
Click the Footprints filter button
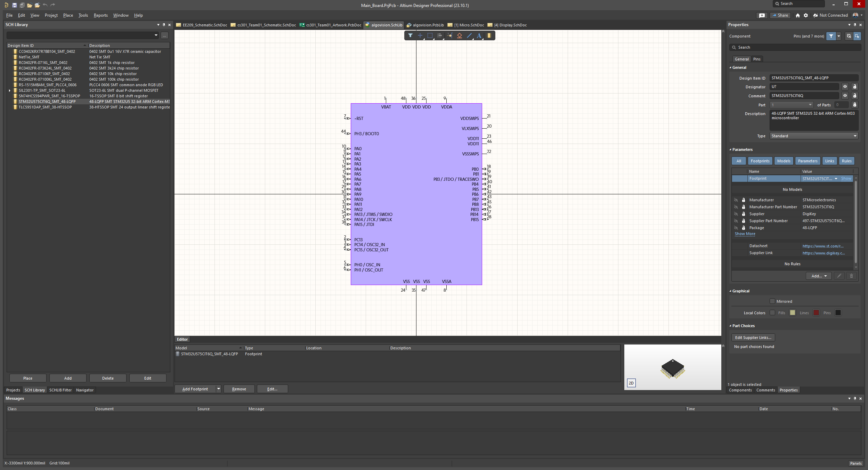(x=760, y=161)
